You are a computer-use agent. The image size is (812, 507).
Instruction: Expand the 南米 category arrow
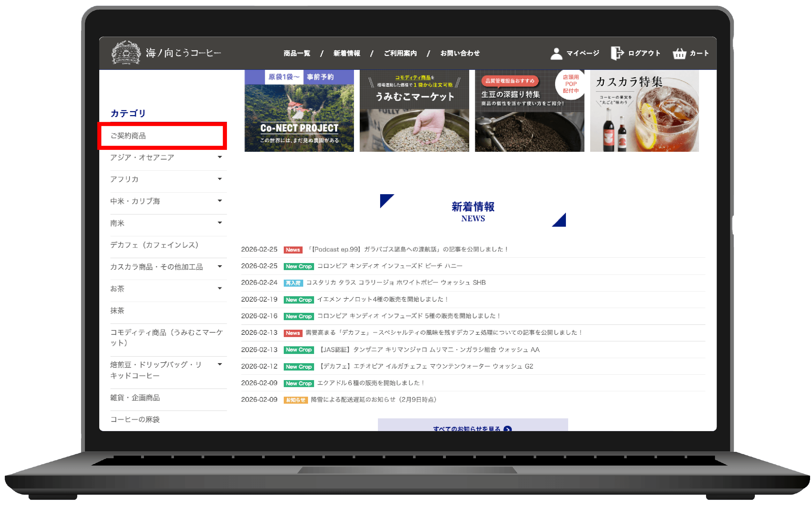[220, 223]
